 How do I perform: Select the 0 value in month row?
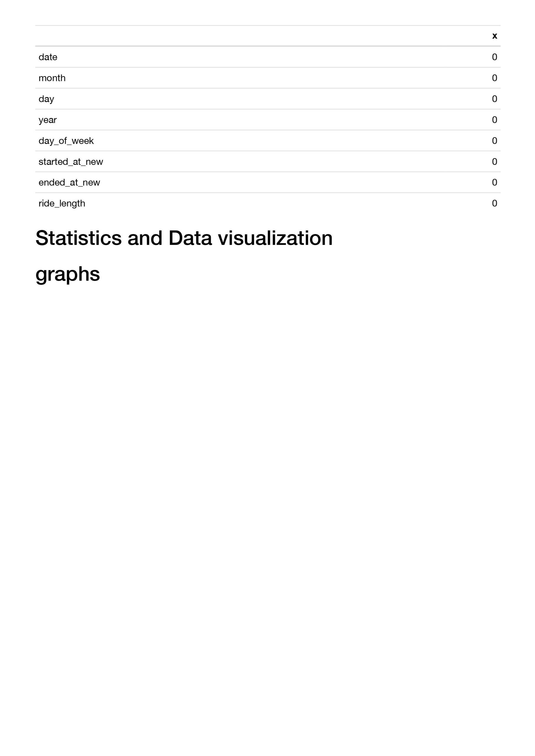pos(495,78)
